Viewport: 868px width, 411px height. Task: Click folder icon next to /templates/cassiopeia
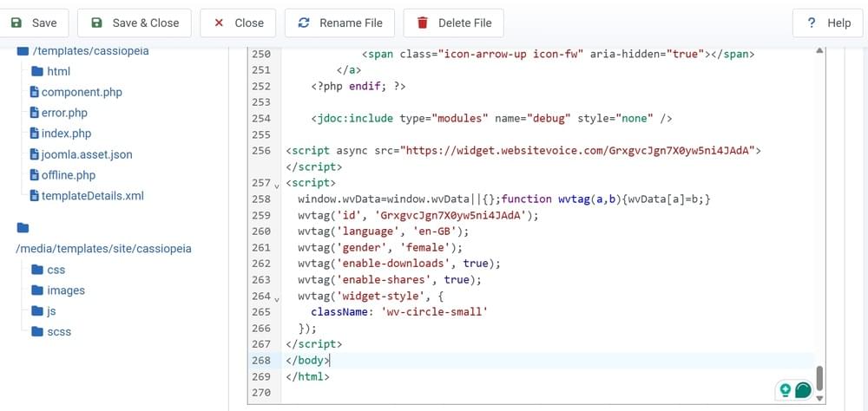click(x=23, y=51)
